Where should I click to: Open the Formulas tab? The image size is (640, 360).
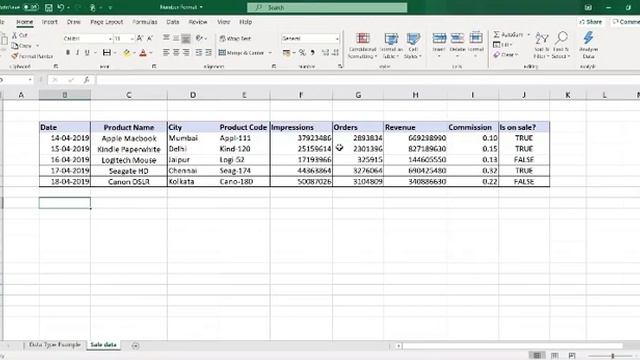click(x=144, y=22)
